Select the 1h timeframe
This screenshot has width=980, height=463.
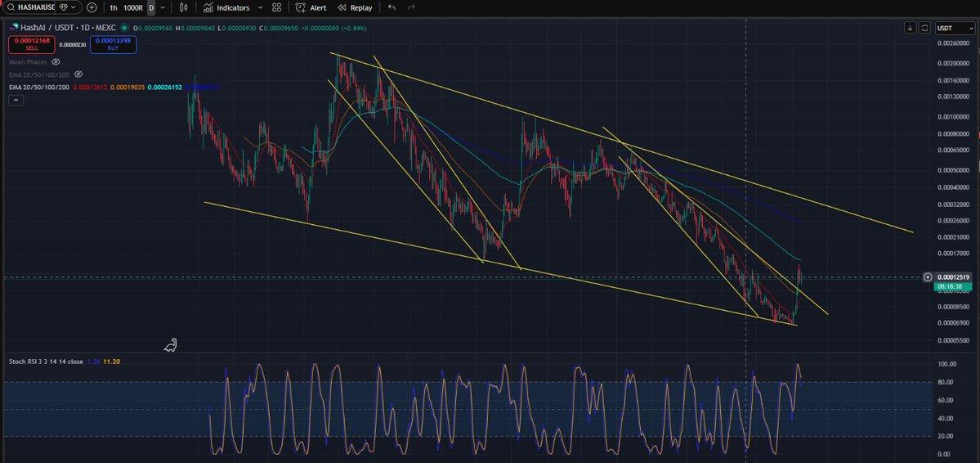tap(113, 8)
